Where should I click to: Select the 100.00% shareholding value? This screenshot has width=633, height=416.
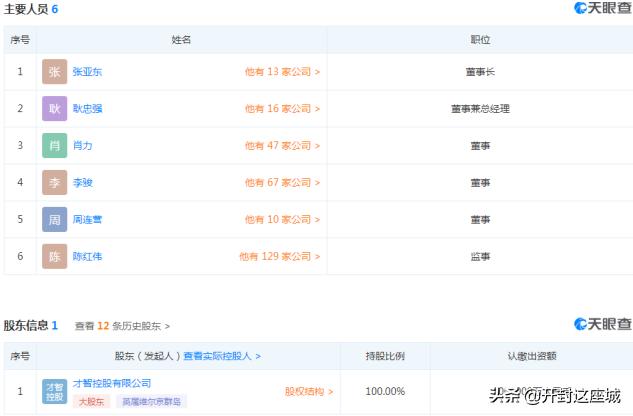pos(385,391)
